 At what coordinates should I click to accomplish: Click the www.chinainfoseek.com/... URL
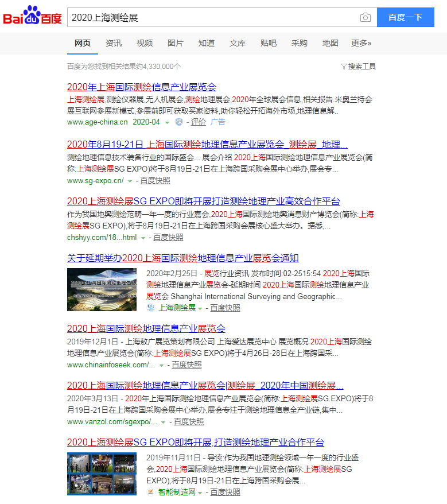pos(111,365)
